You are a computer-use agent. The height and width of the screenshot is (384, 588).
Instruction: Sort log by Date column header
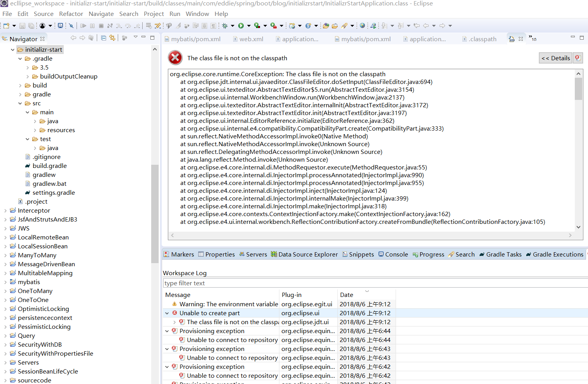366,295
